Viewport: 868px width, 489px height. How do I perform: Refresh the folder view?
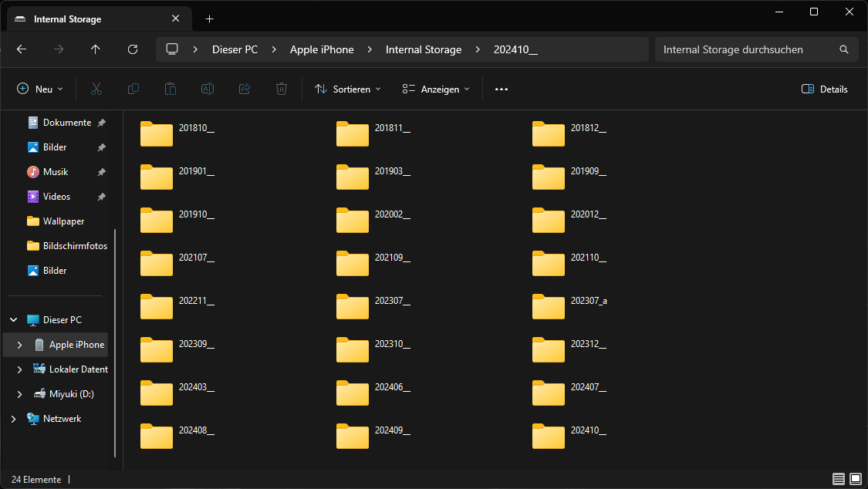tap(132, 49)
